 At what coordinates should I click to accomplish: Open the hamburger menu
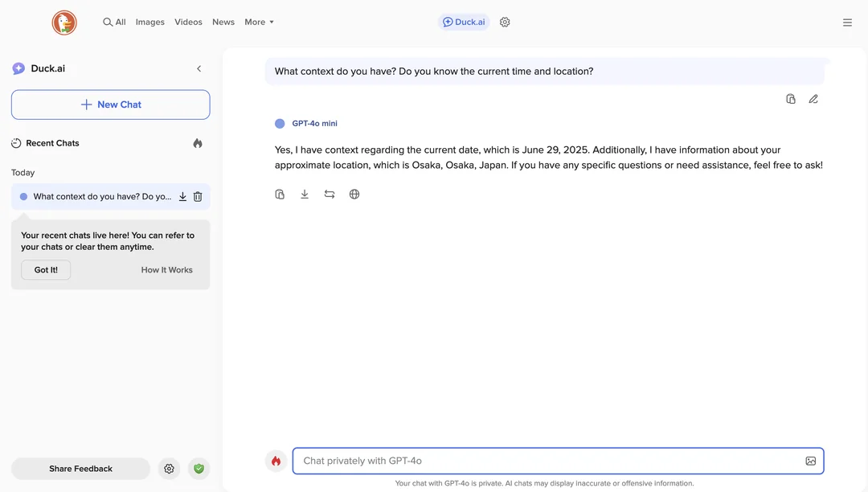tap(847, 23)
